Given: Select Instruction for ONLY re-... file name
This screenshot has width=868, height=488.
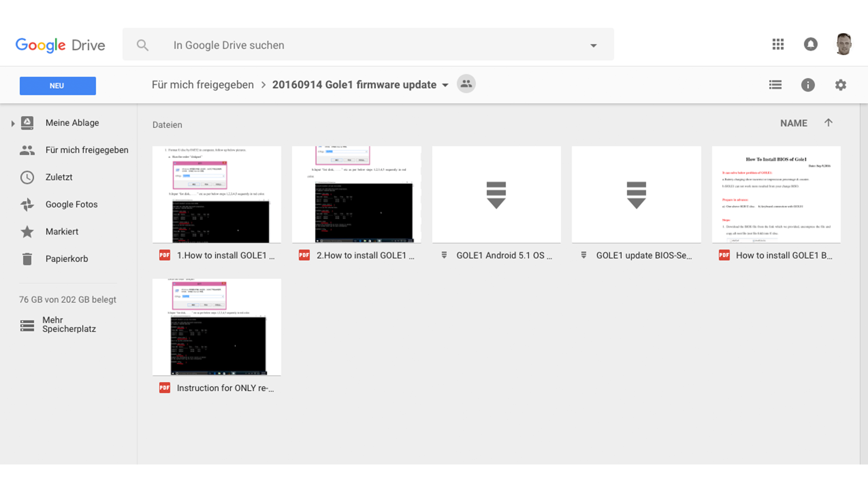Looking at the screenshot, I should 225,388.
